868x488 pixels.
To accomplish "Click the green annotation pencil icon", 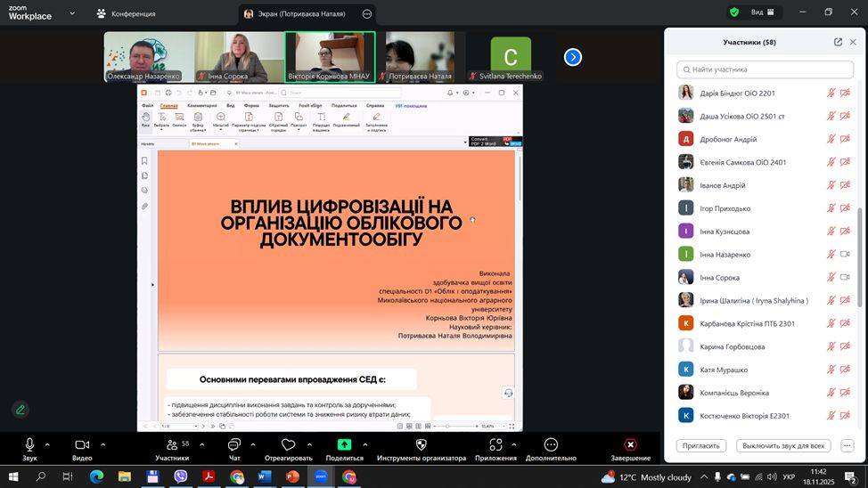I will (x=20, y=410).
